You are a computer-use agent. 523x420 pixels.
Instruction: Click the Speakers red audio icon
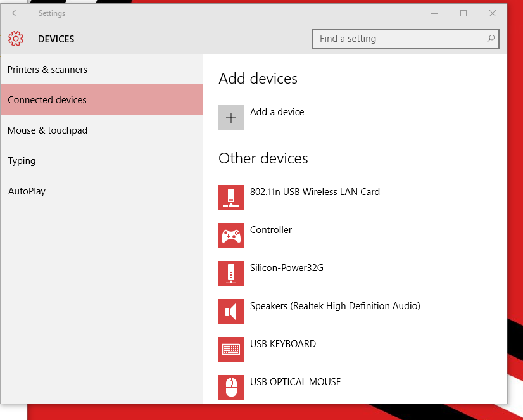click(231, 312)
